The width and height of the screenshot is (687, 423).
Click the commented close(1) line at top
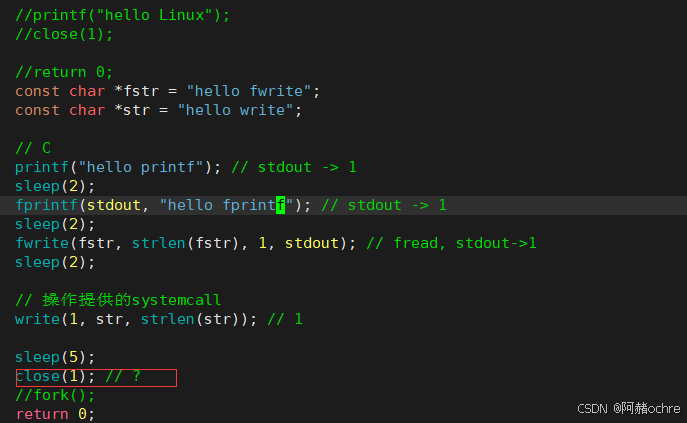(x=64, y=34)
